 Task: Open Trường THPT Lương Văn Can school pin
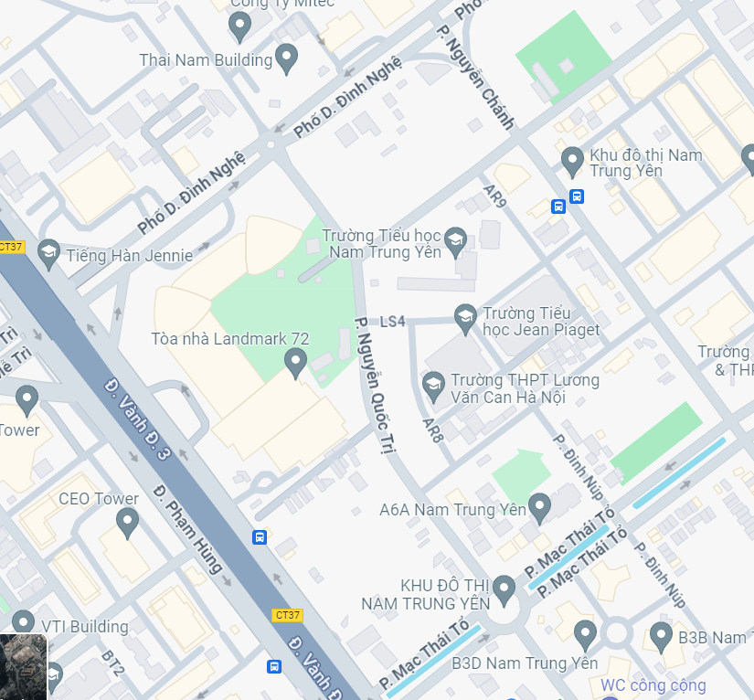pyautogui.click(x=433, y=387)
